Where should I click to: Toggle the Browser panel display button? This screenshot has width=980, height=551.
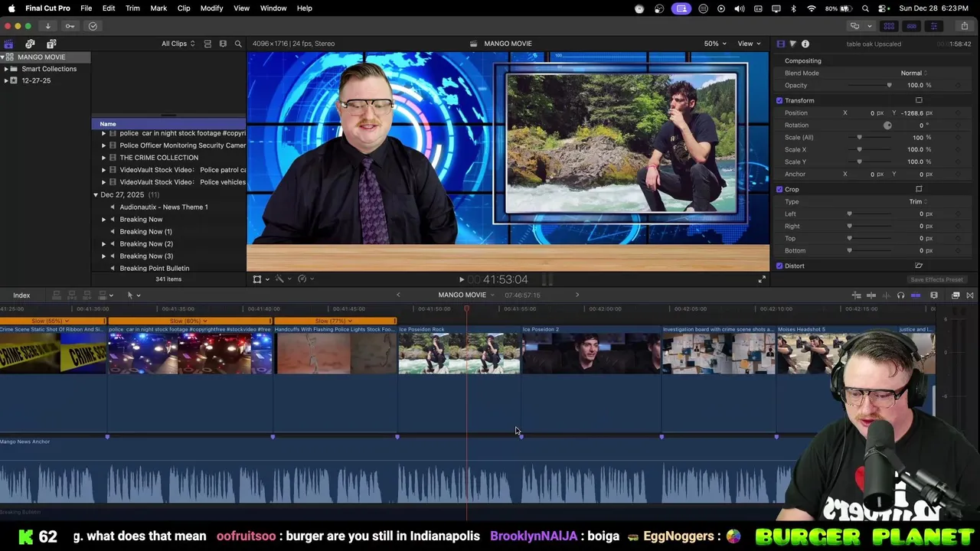click(x=889, y=26)
